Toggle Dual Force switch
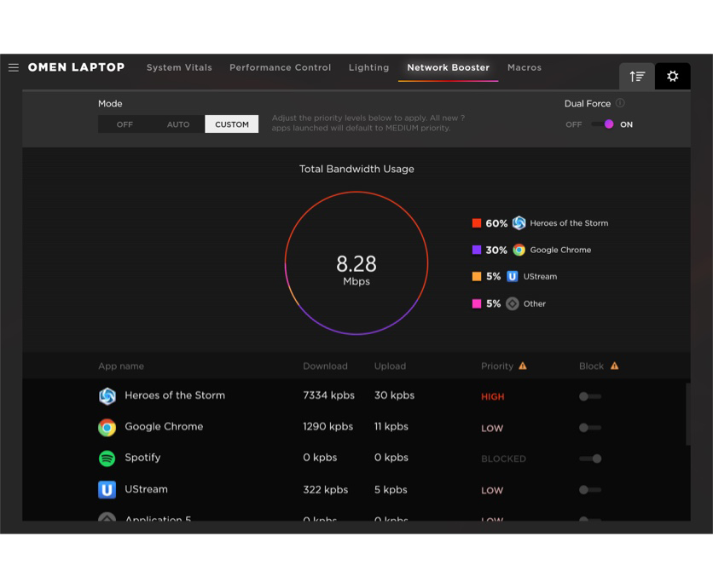The width and height of the screenshot is (713, 588). point(603,124)
